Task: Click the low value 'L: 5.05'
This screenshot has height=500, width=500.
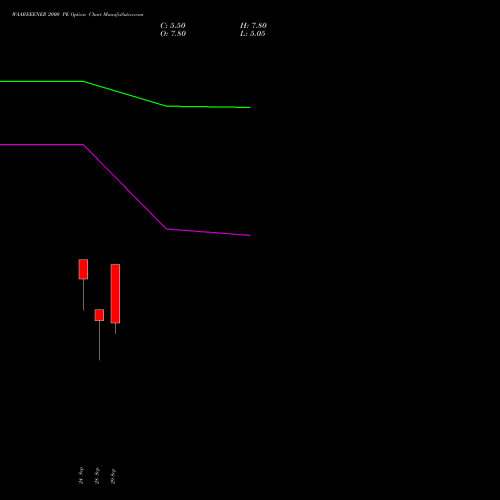Action: (253, 33)
